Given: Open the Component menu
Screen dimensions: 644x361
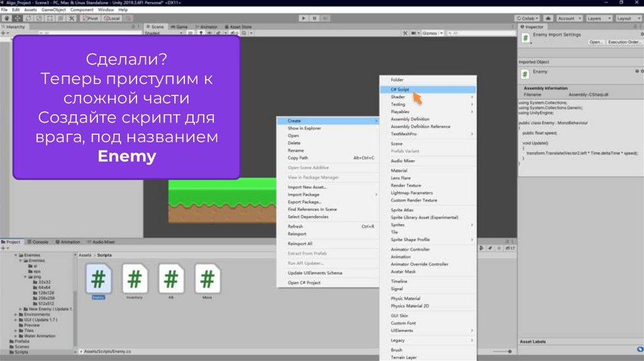Looking at the screenshot, I should point(82,9).
